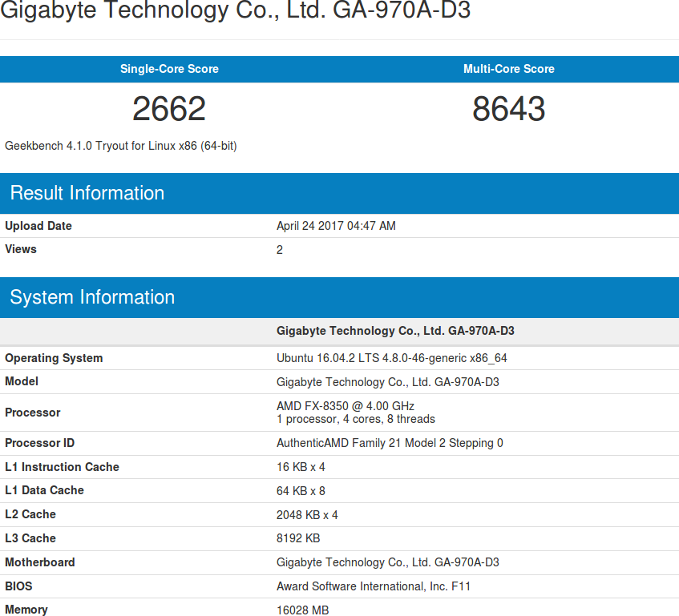679x616 pixels.
Task: Select the 'Geekbench 4.1.0 Tryout for Linux x86 (64-bit)' line
Action: coord(121,146)
